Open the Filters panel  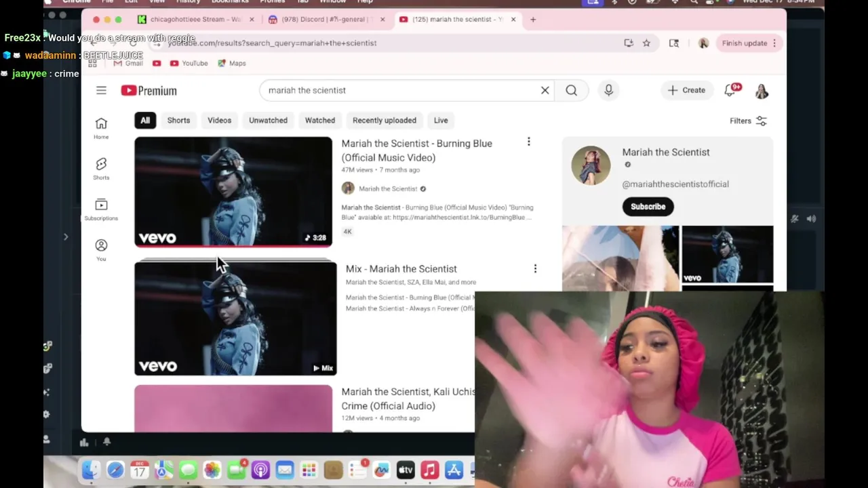pyautogui.click(x=748, y=121)
